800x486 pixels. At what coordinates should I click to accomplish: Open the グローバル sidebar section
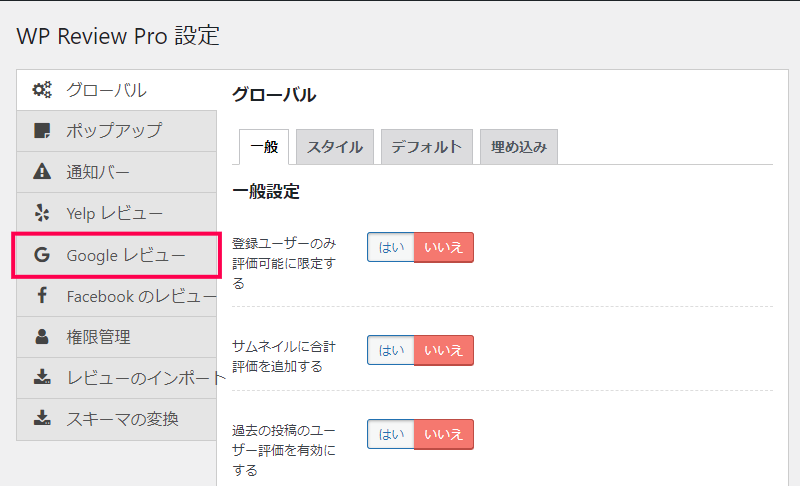point(117,90)
